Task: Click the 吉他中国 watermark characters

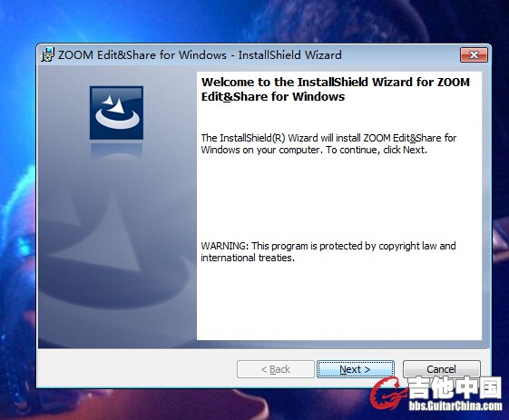Action: click(x=455, y=387)
